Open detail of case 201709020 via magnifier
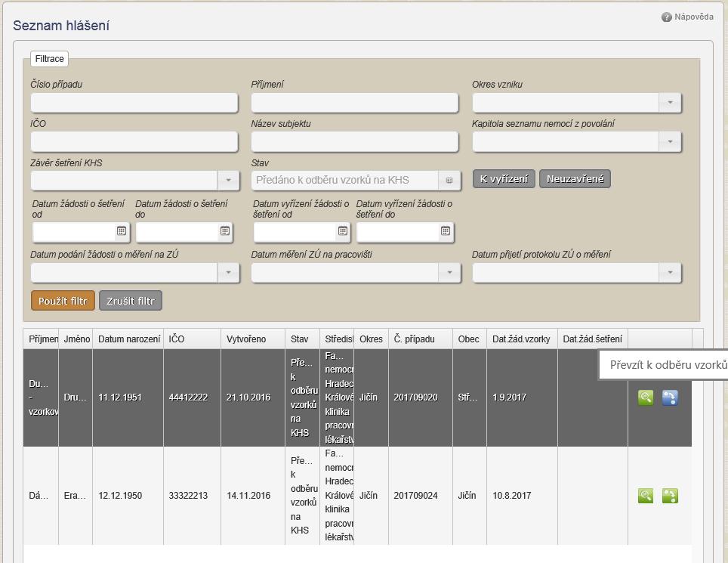728x563 pixels. (646, 398)
